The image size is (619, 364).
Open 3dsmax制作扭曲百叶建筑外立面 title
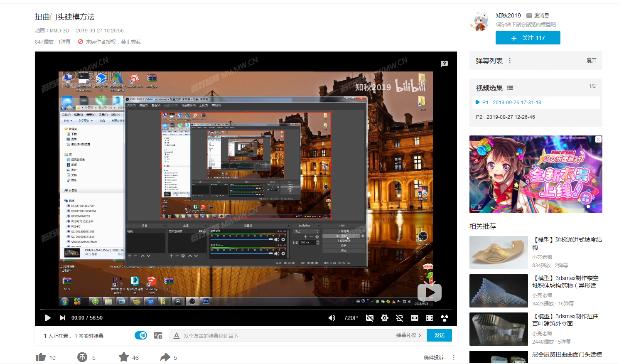pyautogui.click(x=565, y=320)
